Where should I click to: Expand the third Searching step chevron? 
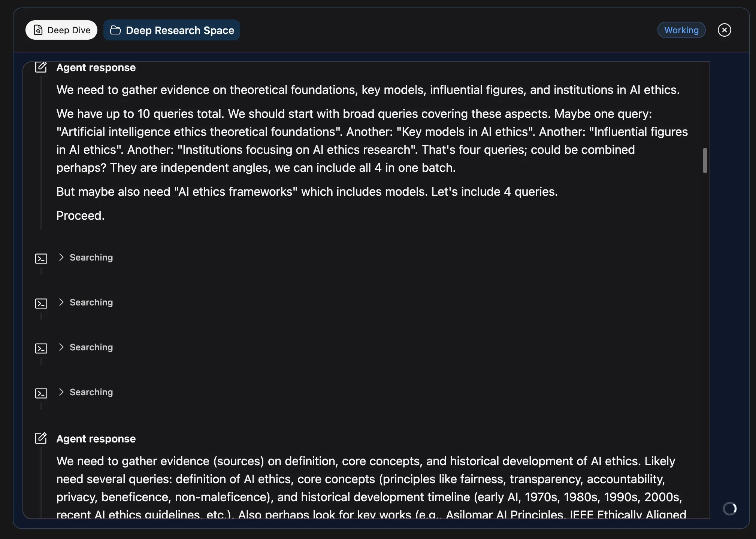pyautogui.click(x=61, y=347)
